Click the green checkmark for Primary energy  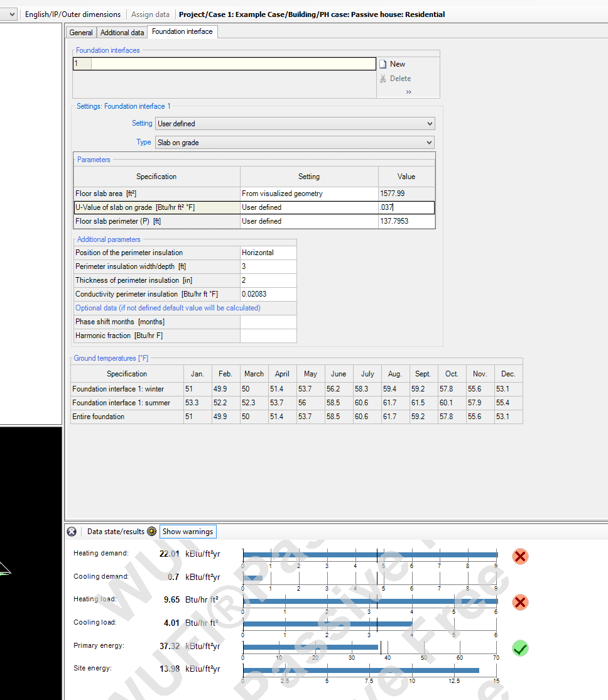click(x=520, y=648)
